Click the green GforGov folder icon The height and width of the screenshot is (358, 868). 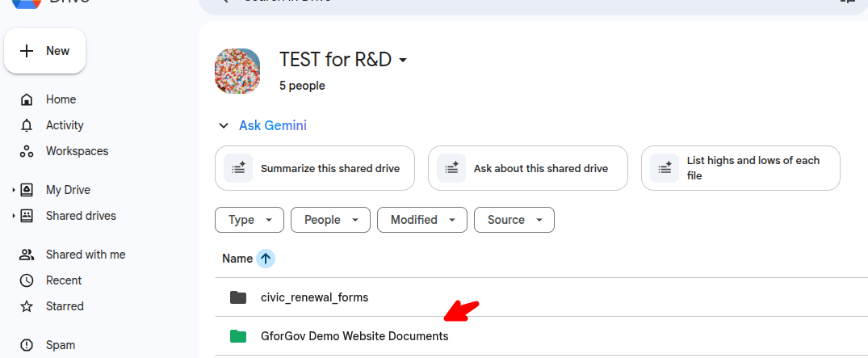pos(238,336)
